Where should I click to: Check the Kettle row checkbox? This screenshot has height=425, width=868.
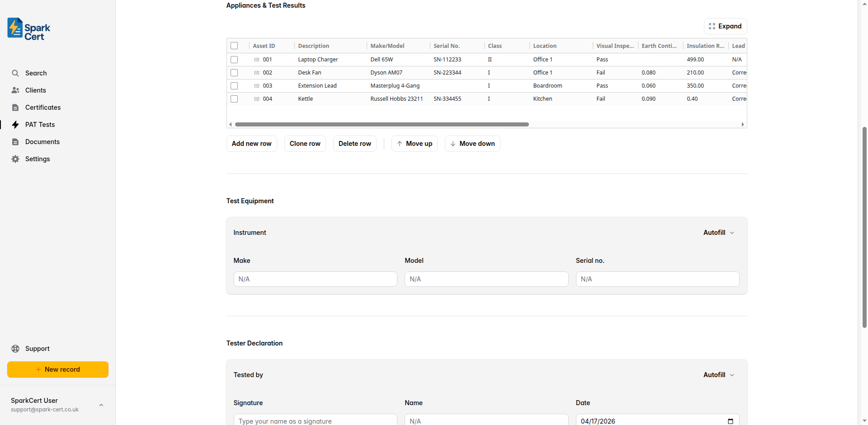coord(234,99)
